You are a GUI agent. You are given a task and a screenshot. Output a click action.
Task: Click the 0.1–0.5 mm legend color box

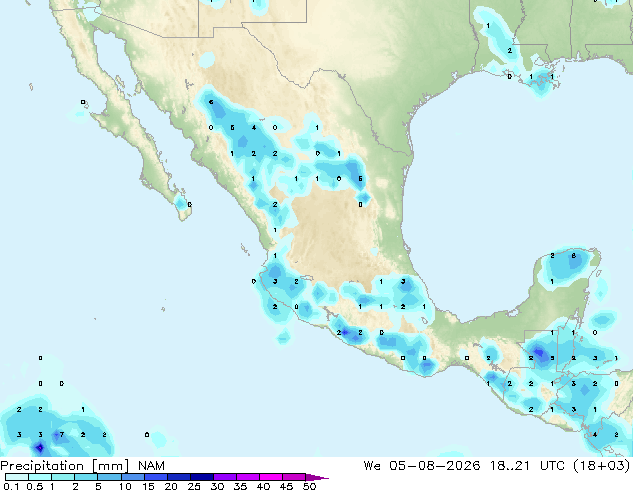17,477
